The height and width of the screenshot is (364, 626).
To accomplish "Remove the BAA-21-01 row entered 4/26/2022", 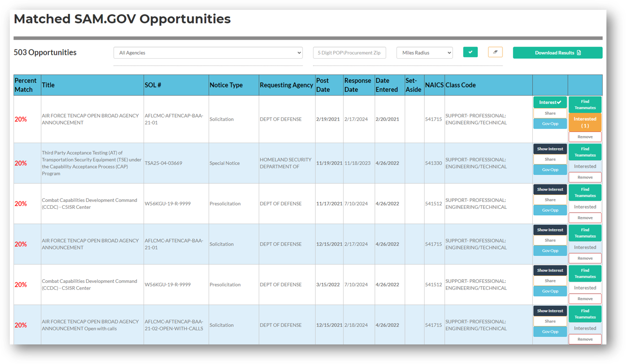I will pyautogui.click(x=585, y=258).
